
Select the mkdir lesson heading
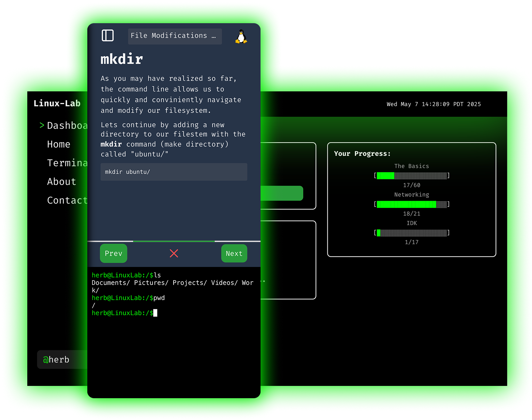[122, 59]
